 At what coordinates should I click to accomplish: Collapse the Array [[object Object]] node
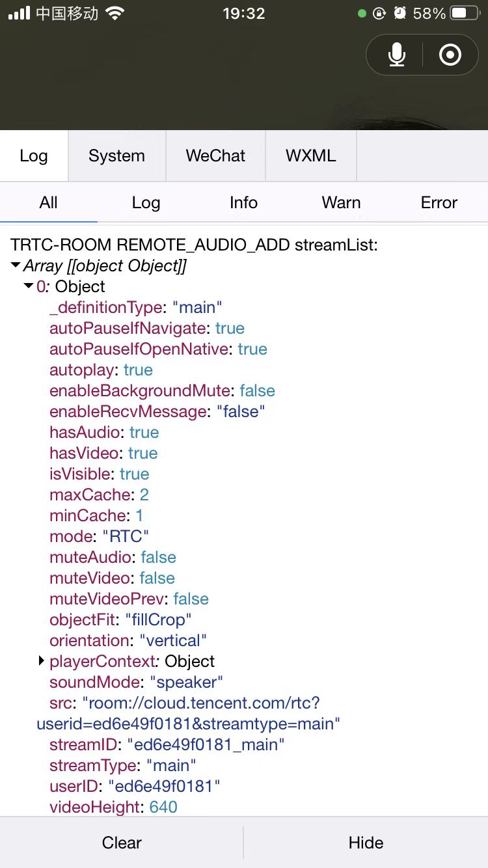[16, 265]
